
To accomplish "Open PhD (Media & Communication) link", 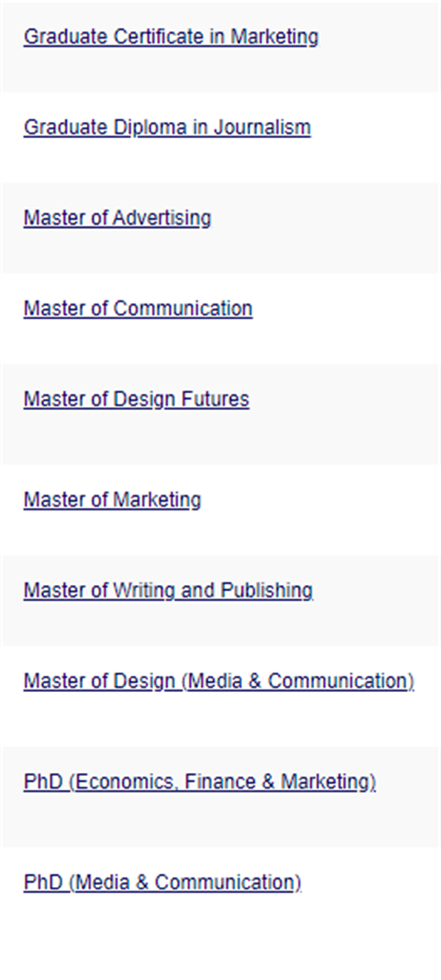I will [x=163, y=883].
